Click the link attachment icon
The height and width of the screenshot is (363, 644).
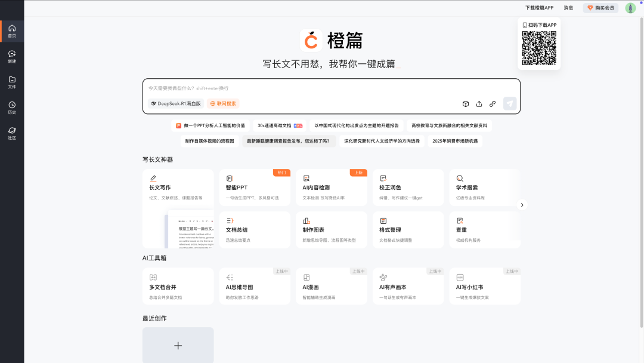[493, 104]
